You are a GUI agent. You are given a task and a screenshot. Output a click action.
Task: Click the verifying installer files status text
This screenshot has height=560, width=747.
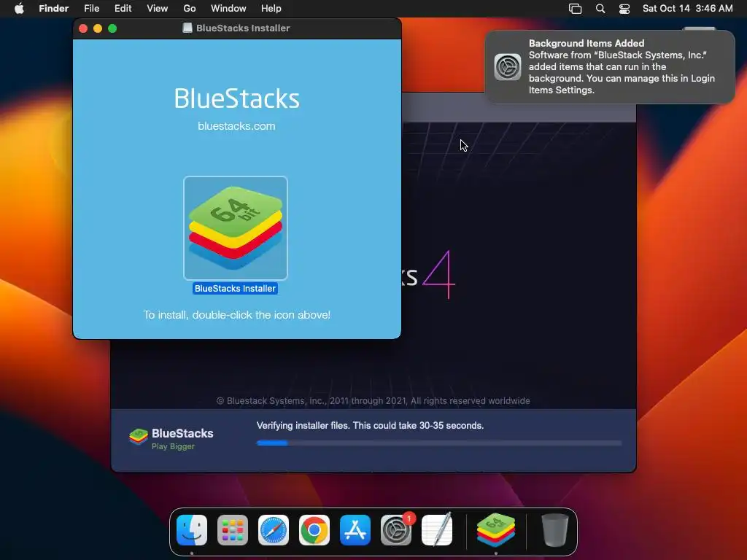(x=370, y=426)
